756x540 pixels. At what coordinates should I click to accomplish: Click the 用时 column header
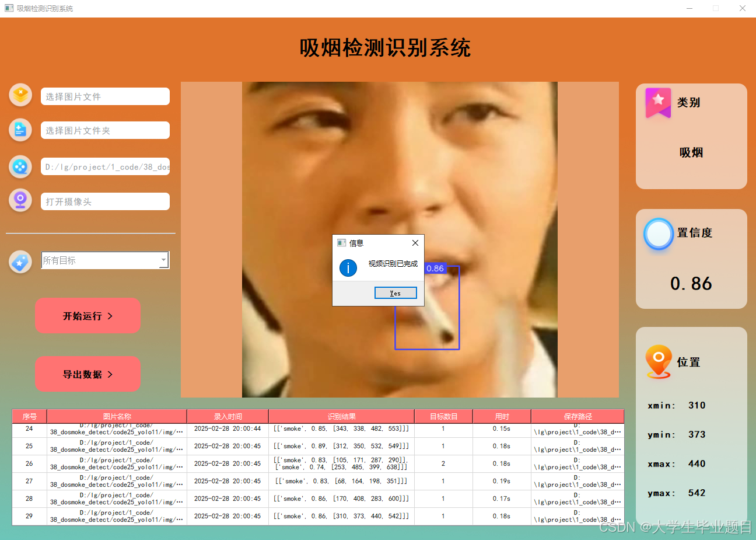502,416
